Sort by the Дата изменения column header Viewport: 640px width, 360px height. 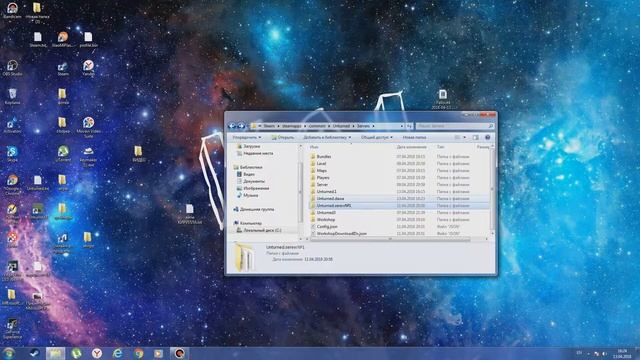(411, 147)
